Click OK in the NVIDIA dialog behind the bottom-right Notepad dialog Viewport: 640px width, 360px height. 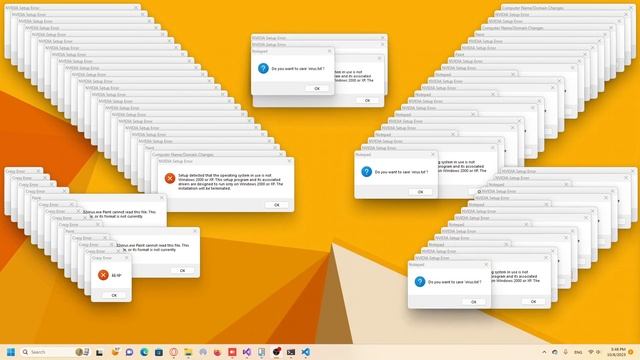[533, 301]
